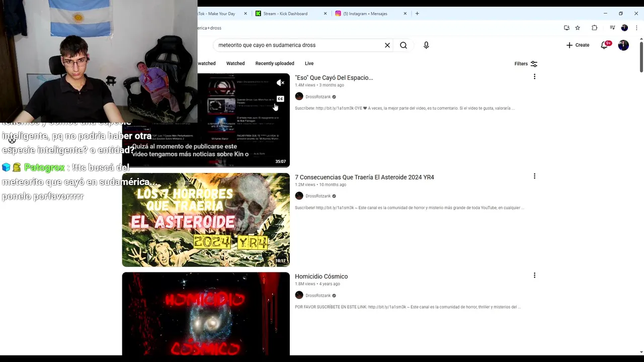This screenshot has width=644, height=362.
Task: Click the address bar URL text
Action: point(209,28)
